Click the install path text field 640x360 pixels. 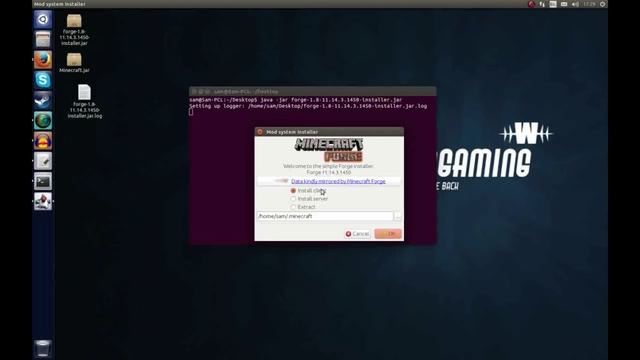[325, 216]
